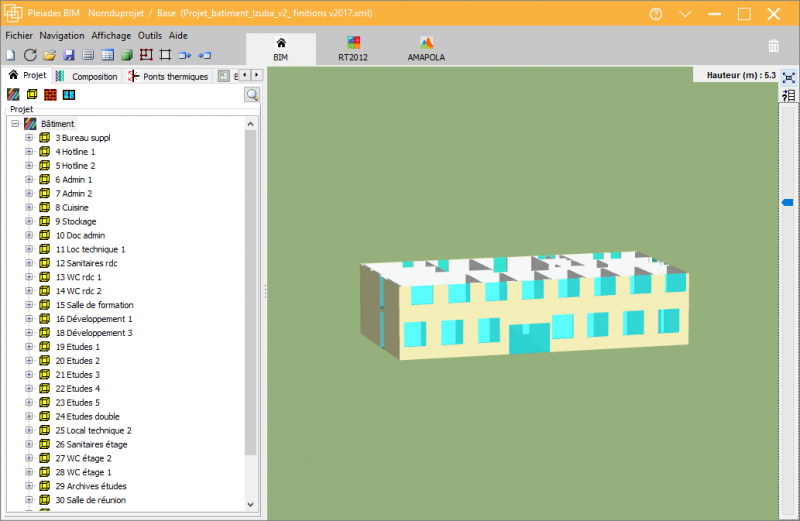
Task: Save project with the floppy disk icon
Action: (69, 55)
